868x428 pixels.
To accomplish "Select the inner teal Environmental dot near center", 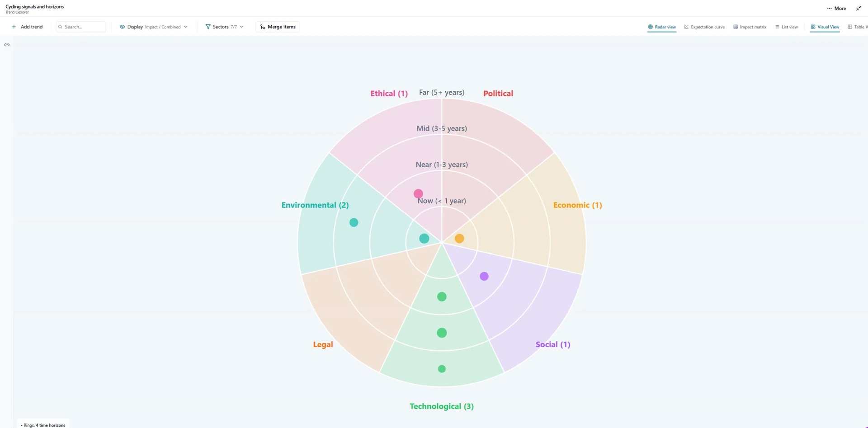I will point(424,239).
